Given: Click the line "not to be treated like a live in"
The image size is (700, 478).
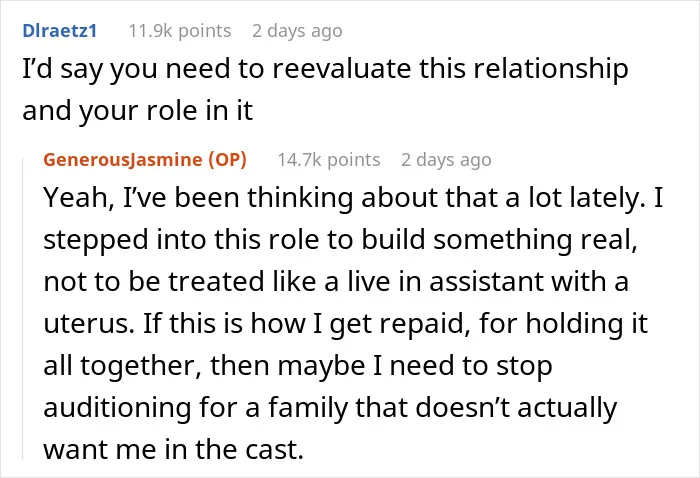Looking at the screenshot, I should pos(336,282).
